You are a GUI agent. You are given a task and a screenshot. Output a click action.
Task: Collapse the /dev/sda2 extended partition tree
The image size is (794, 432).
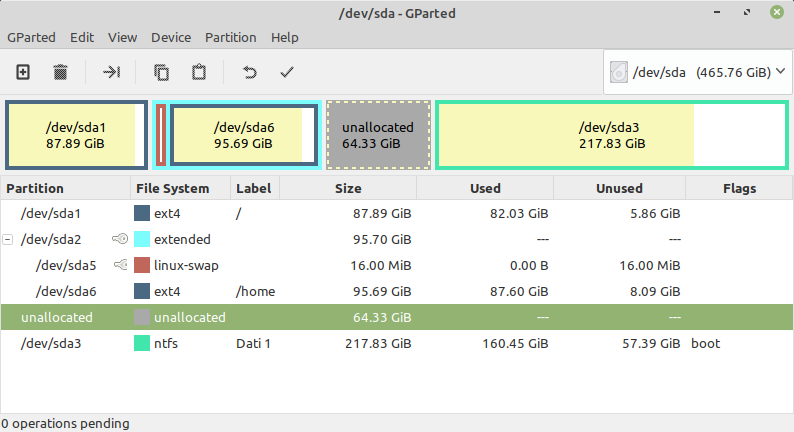9,239
